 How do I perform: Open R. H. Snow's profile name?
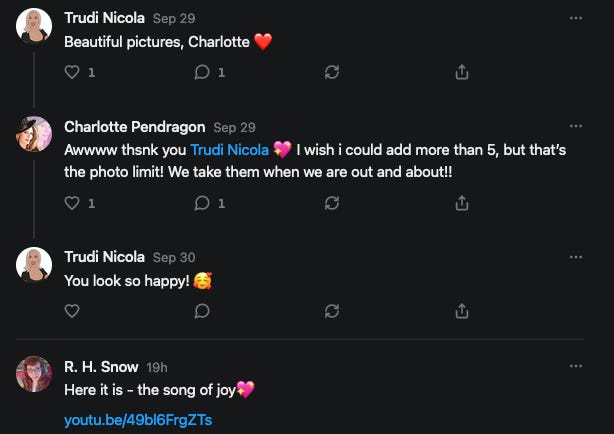point(101,367)
